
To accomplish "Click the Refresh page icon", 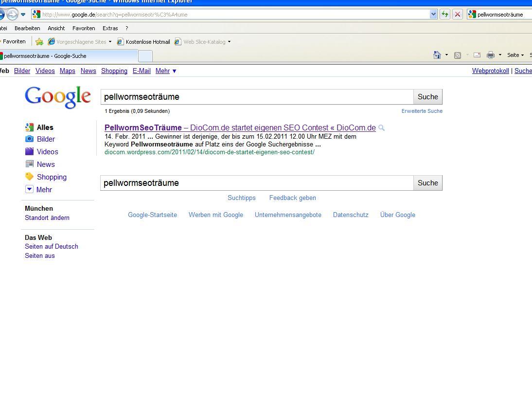I will click(445, 14).
